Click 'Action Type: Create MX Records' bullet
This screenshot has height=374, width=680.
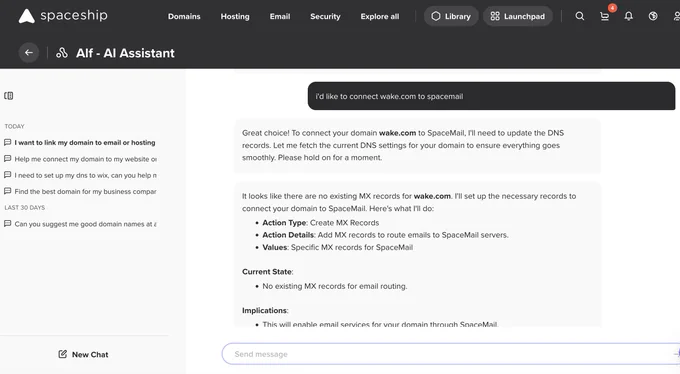[x=320, y=223]
